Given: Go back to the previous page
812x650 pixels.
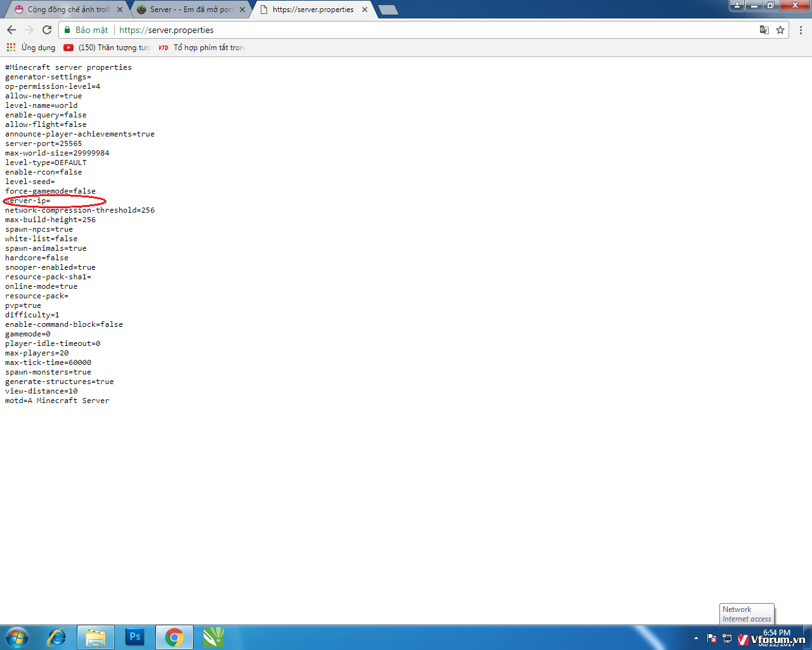Looking at the screenshot, I should pyautogui.click(x=11, y=30).
